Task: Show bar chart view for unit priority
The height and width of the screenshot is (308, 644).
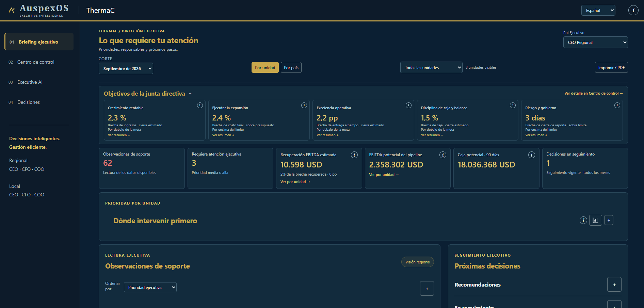Action: click(596, 220)
